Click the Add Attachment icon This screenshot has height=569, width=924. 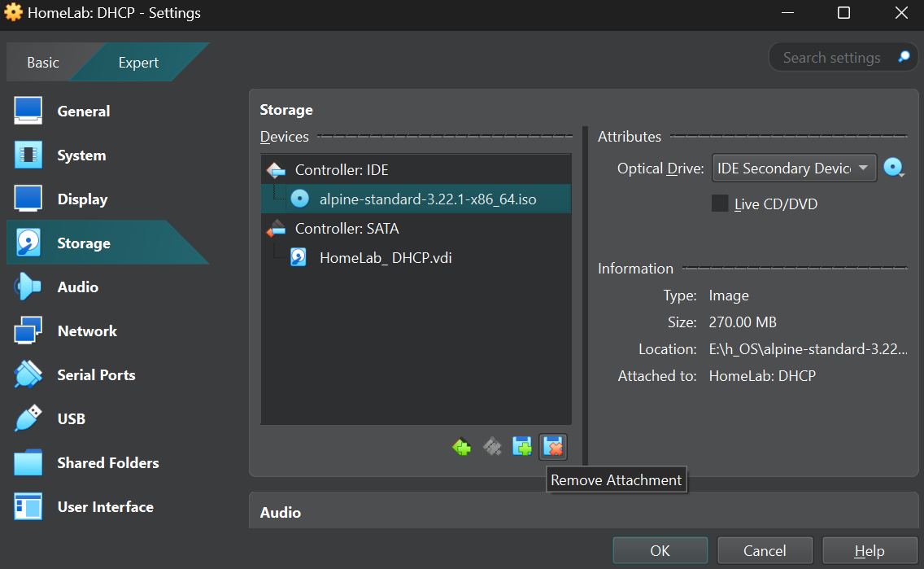(522, 447)
